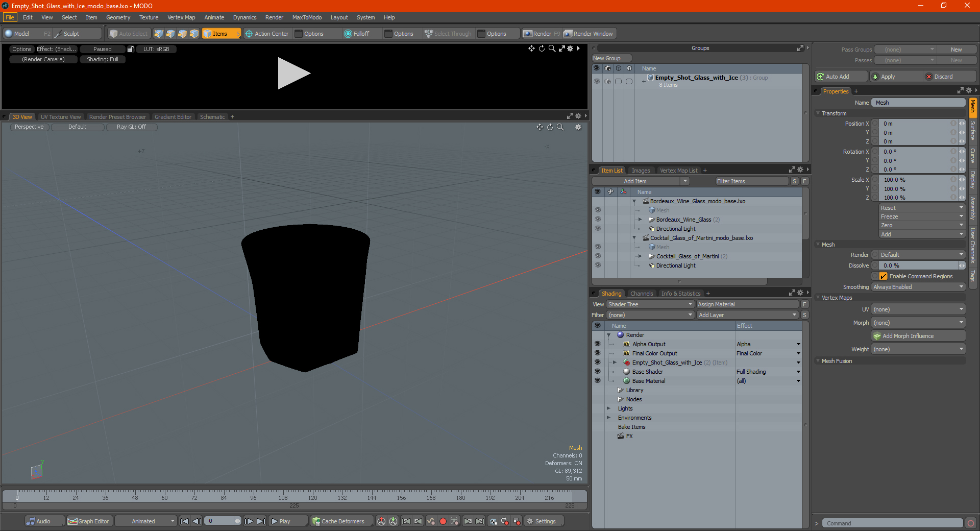This screenshot has height=531, width=980.
Task: Expand the Lights tree node
Action: [608, 408]
